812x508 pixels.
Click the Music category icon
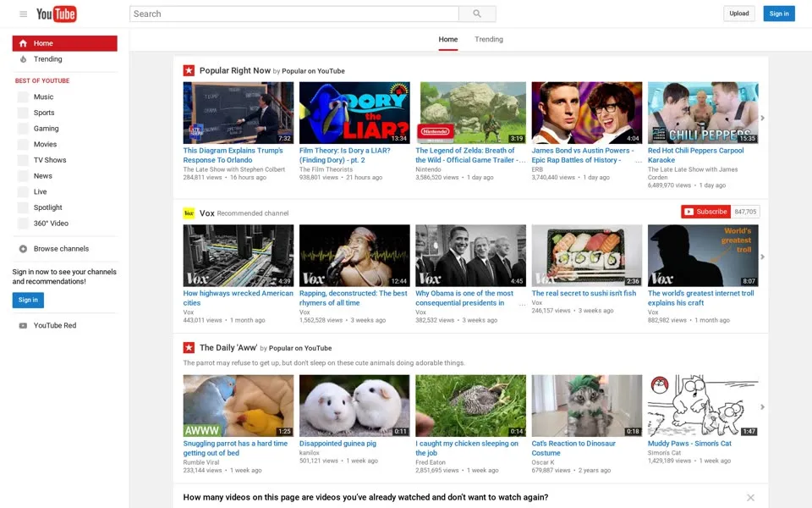[x=23, y=97]
